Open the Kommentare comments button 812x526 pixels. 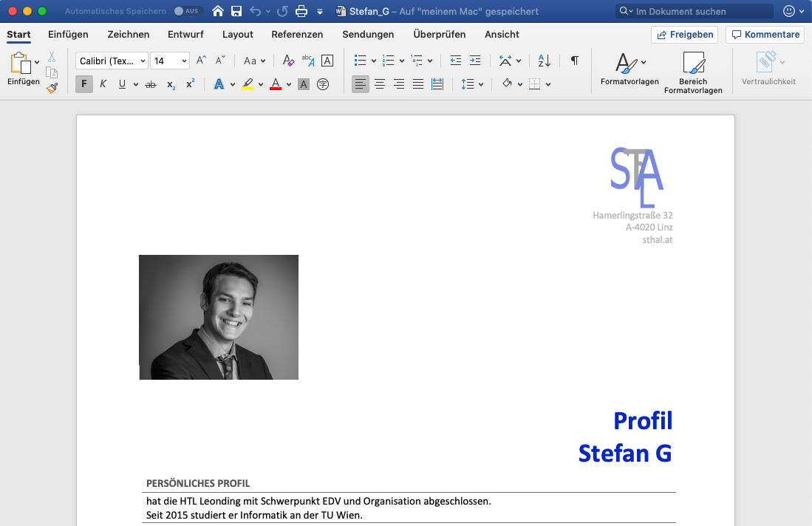coord(765,35)
